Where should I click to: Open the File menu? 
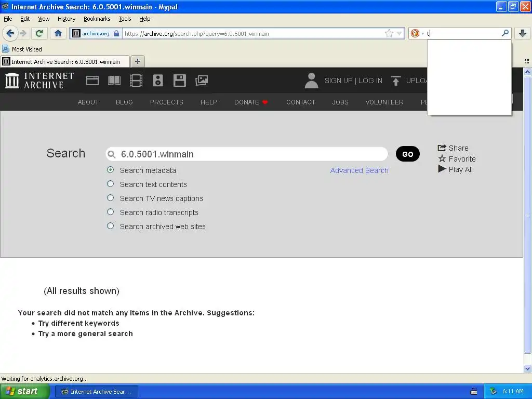click(8, 19)
